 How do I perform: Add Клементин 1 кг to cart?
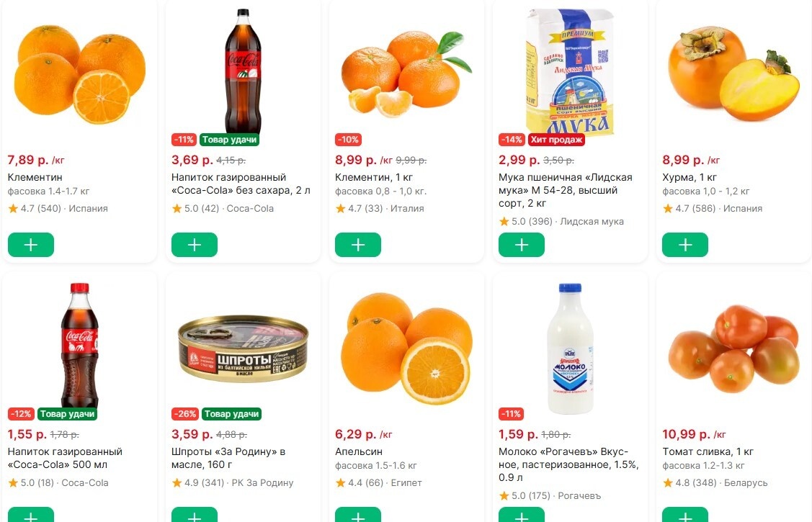pyautogui.click(x=357, y=244)
